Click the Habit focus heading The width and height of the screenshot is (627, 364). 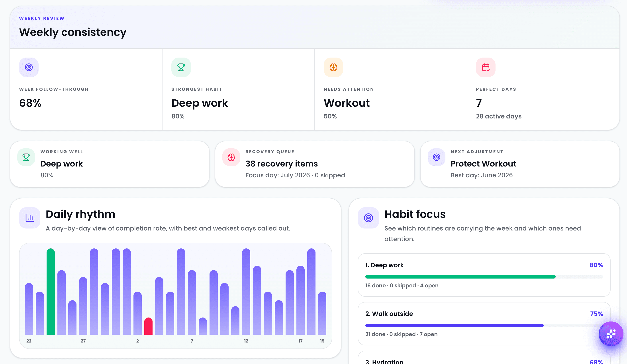pos(415,214)
